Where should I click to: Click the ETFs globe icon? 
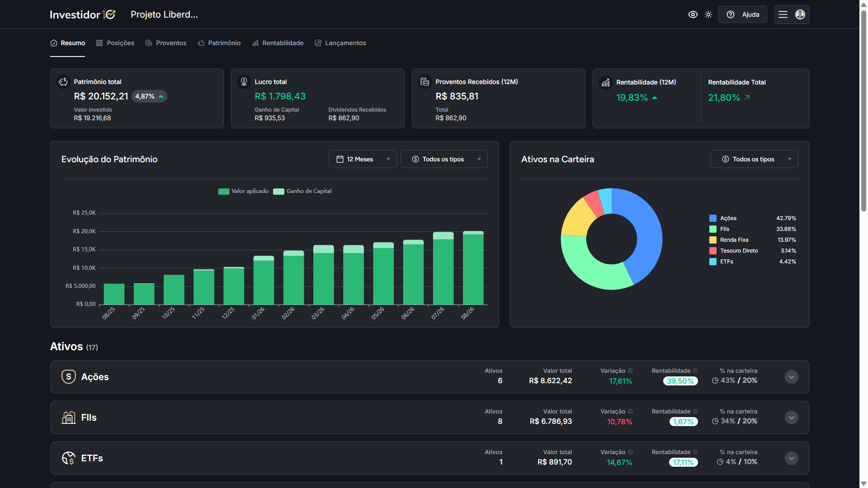tap(69, 458)
